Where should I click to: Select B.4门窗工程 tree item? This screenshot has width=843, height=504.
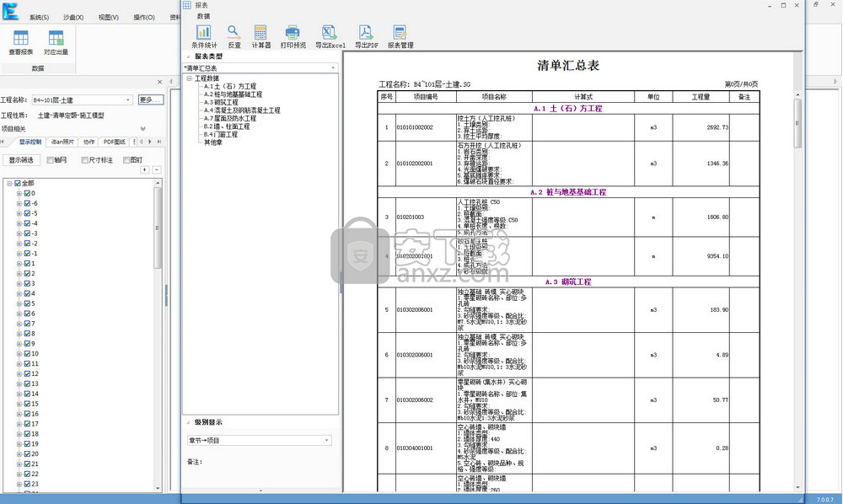[220, 135]
